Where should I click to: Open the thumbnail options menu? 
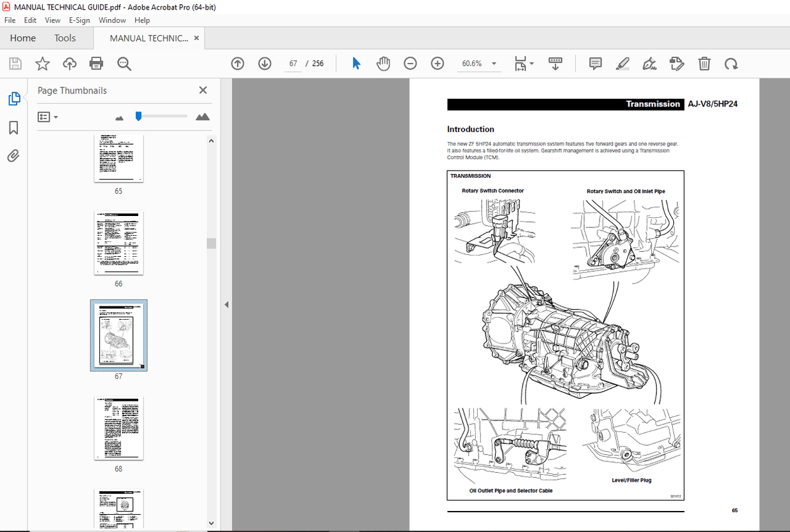48,117
